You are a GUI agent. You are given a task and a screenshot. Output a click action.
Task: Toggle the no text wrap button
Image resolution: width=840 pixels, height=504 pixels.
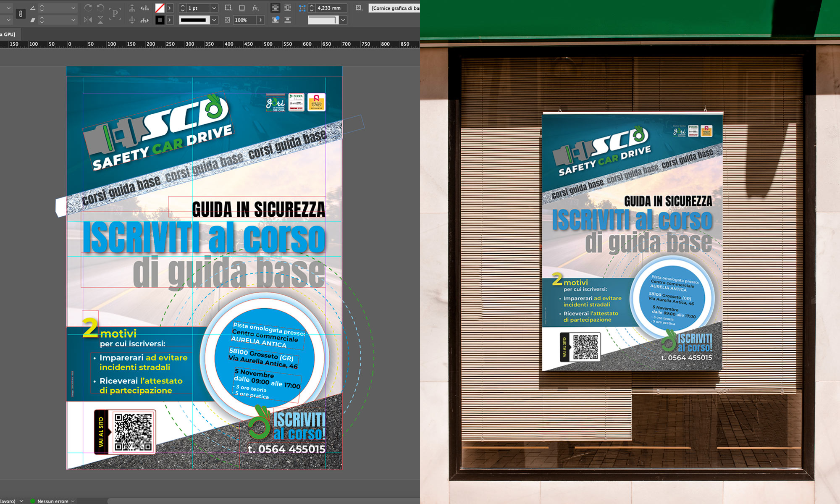(x=275, y=8)
